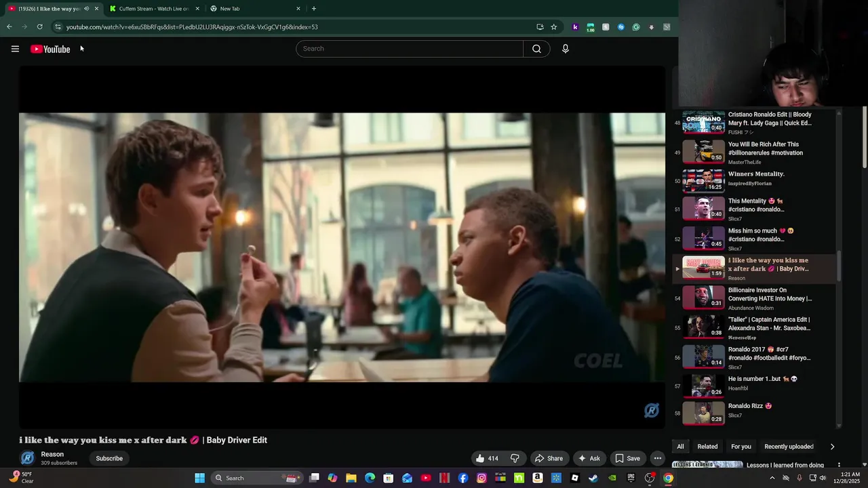The image size is (868, 488).
Task: View site information icon in address bar
Action: [58, 27]
